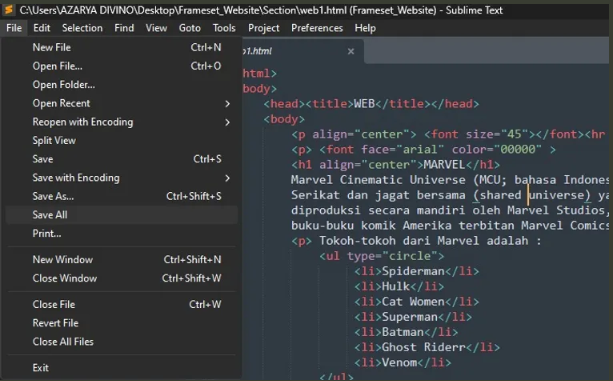Click the p align="center" code line

pos(450,134)
